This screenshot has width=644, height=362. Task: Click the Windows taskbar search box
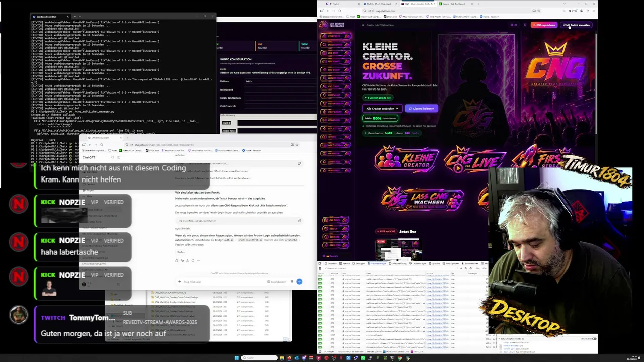point(259,358)
